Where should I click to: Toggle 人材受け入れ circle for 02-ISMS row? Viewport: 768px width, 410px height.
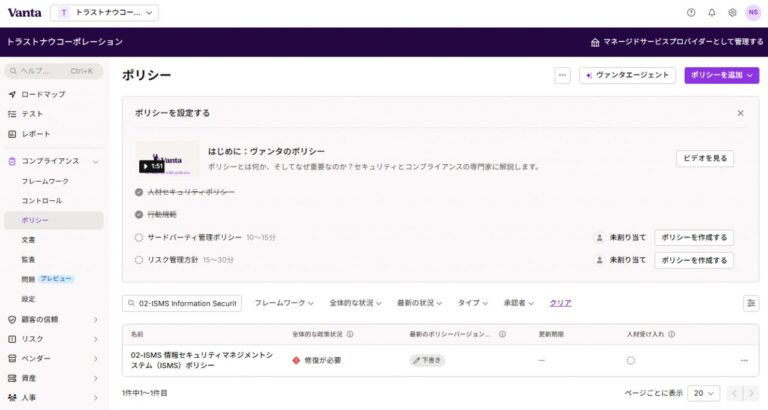(631, 361)
